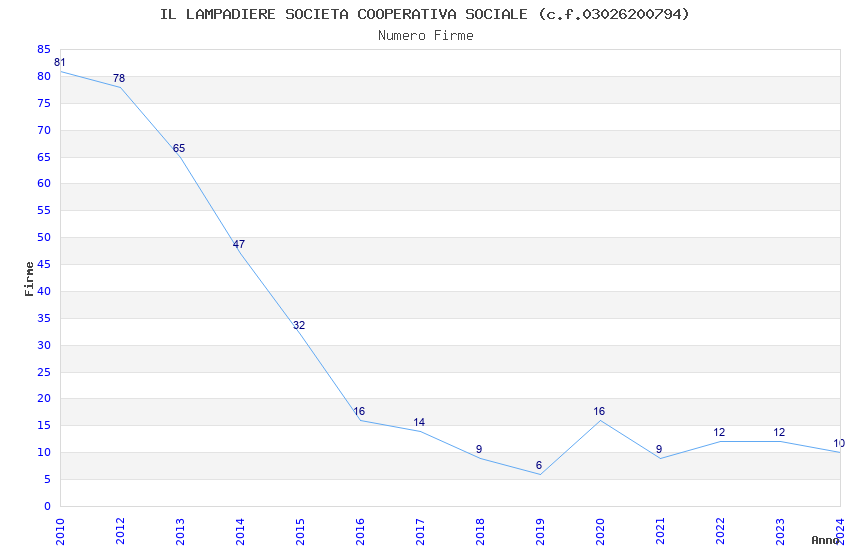The height and width of the screenshot is (550, 850).
Task: Pick x-axis year 2018
Action: click(480, 531)
